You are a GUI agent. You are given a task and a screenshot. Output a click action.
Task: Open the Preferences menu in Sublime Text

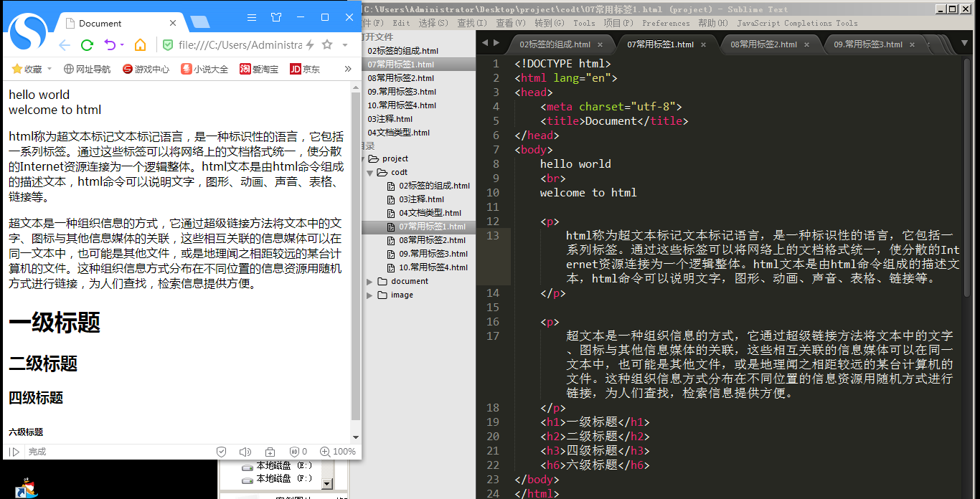(666, 23)
